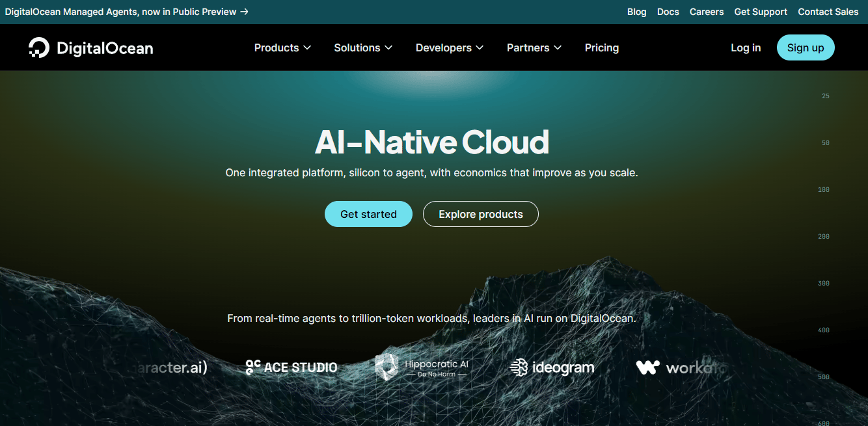Select the ideogram logo
Image resolution: width=868 pixels, height=426 pixels.
point(552,367)
